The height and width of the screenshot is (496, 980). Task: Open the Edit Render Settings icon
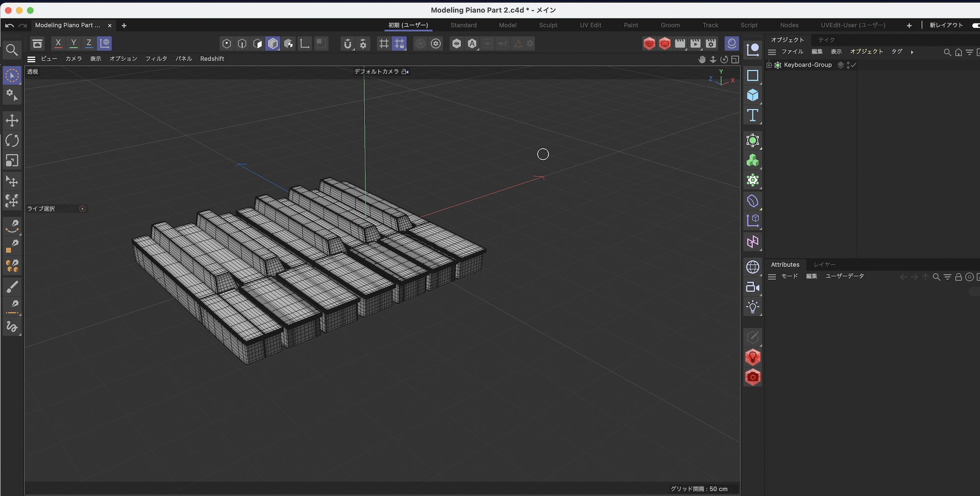point(711,44)
